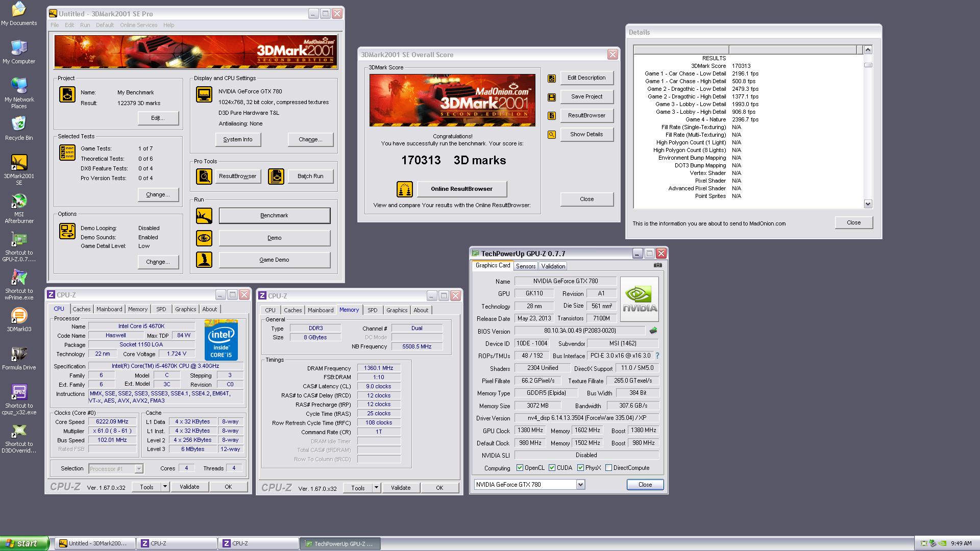Image resolution: width=980 pixels, height=551 pixels.
Task: Open the Recycle Bin icon
Action: tap(19, 129)
